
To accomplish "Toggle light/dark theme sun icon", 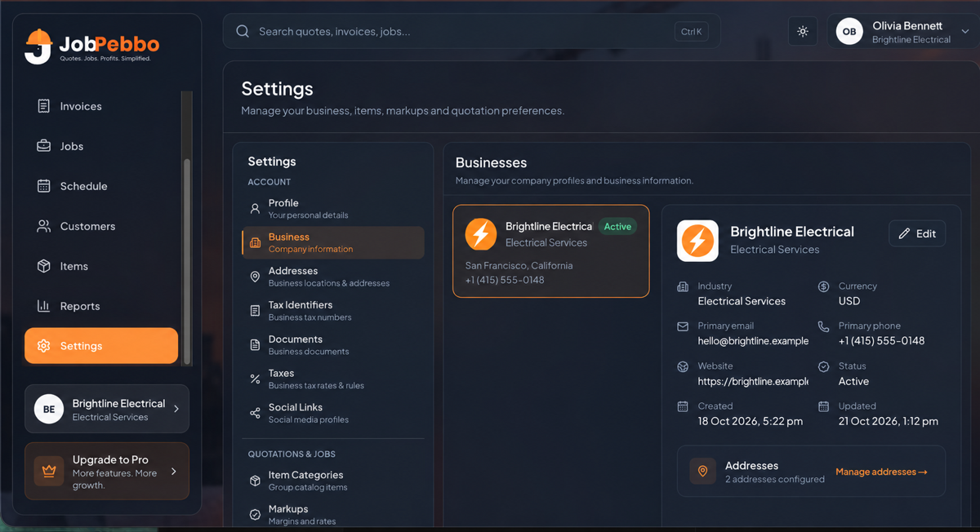I will 803,32.
